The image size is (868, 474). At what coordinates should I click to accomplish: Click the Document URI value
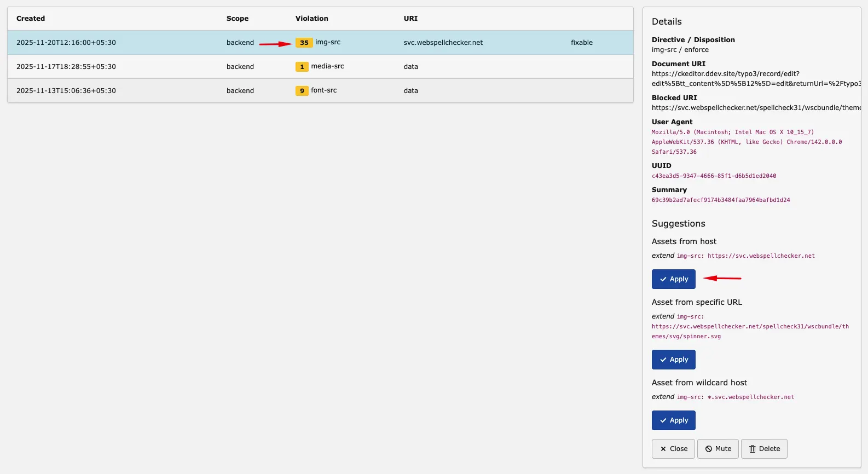756,79
